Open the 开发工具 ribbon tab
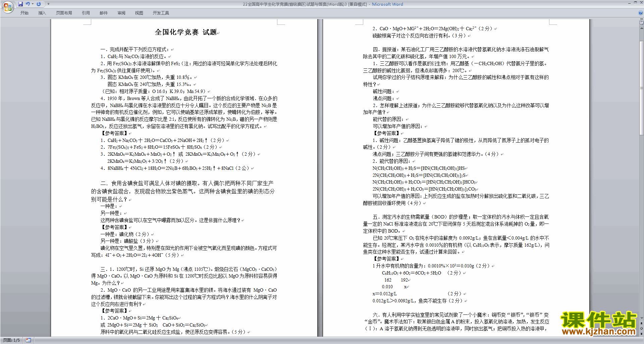Viewport: 644px width, 344px height. click(x=161, y=13)
